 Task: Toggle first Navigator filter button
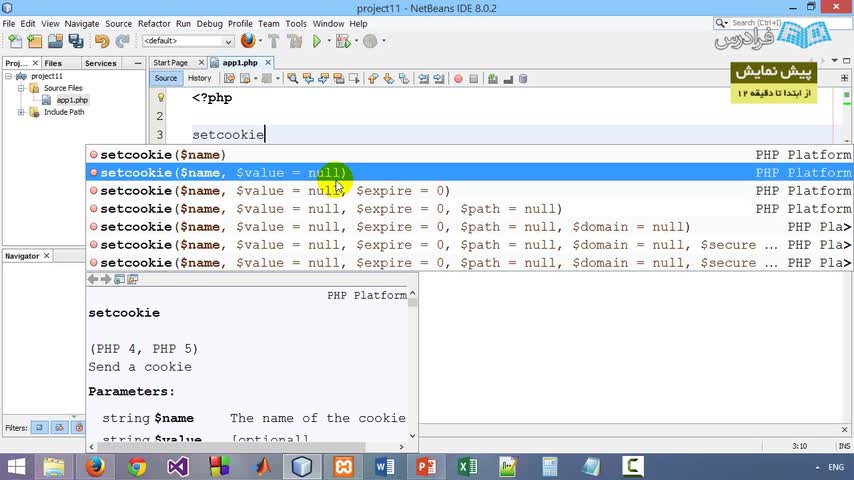(39, 428)
